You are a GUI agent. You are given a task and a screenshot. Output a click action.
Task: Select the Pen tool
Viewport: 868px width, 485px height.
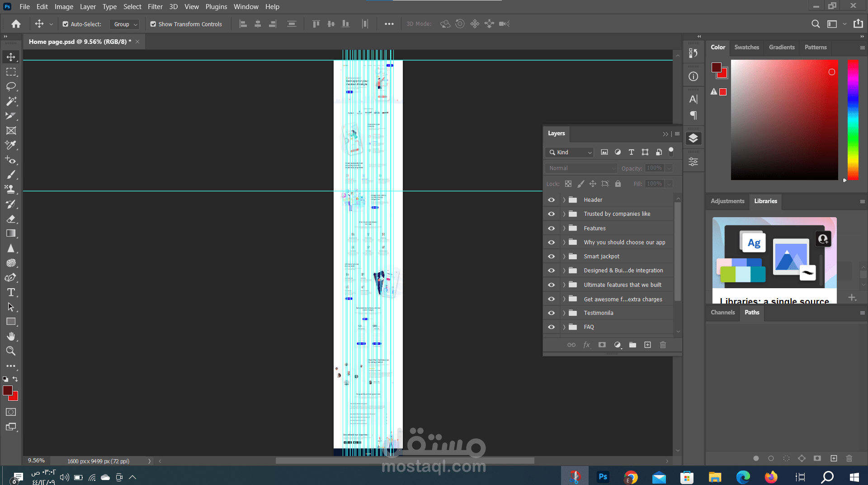(x=11, y=277)
